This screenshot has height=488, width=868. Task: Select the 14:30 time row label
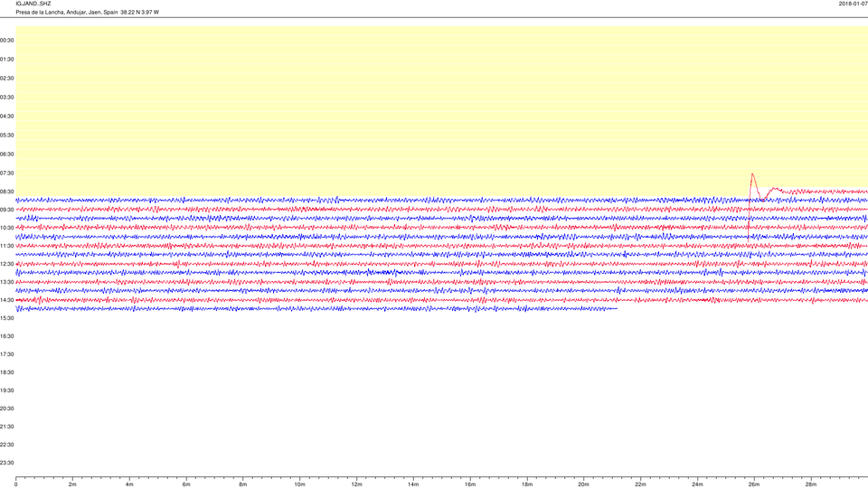coord(7,300)
